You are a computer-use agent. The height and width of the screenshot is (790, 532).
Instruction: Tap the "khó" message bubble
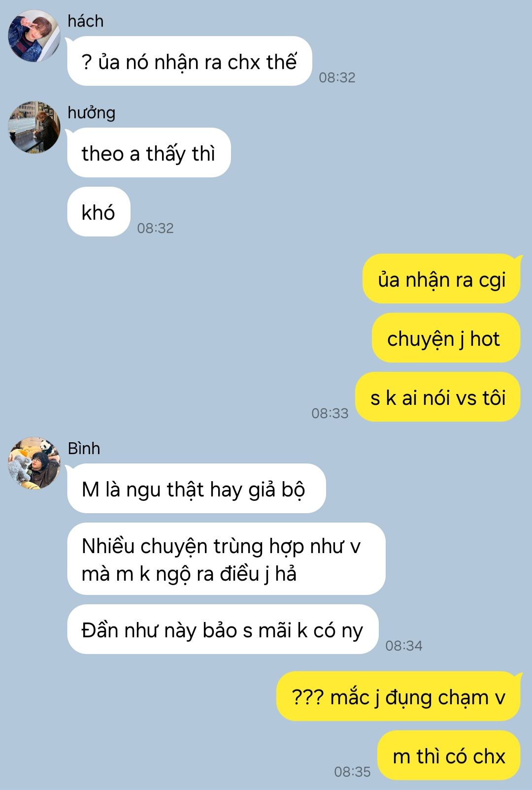click(99, 212)
